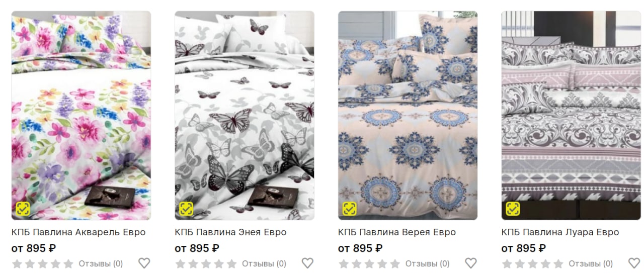
Task: Add Акварель Евро set to favorites heart
Action: point(144,263)
